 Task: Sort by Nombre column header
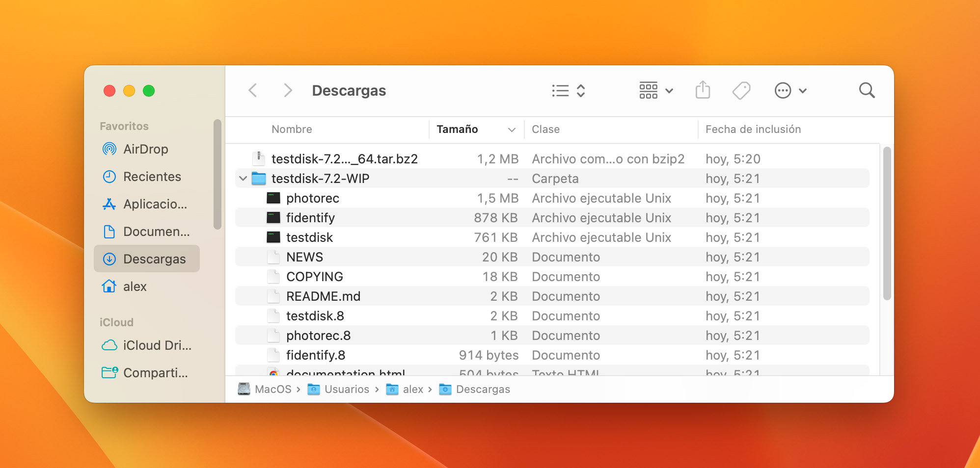click(292, 129)
